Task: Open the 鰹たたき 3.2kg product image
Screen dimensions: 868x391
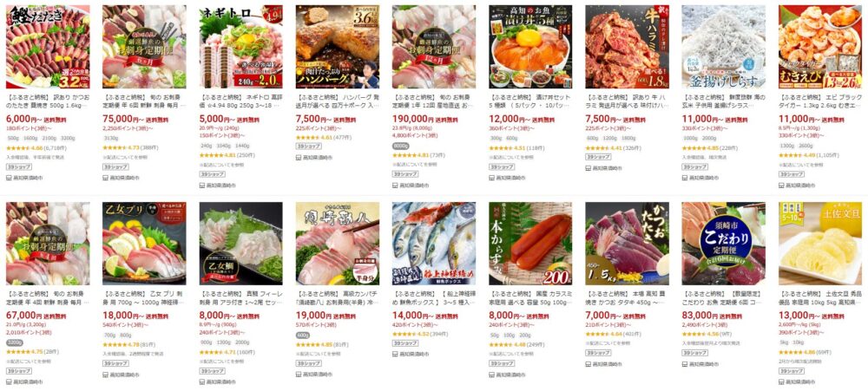Action: pyautogui.click(x=48, y=47)
